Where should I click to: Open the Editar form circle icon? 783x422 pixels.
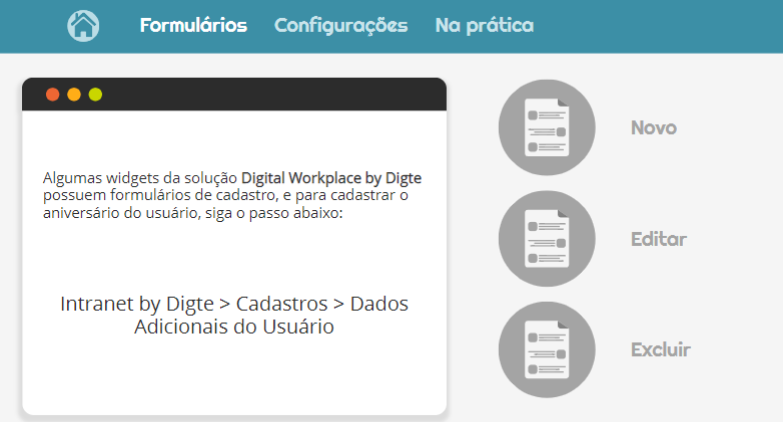pos(547,239)
